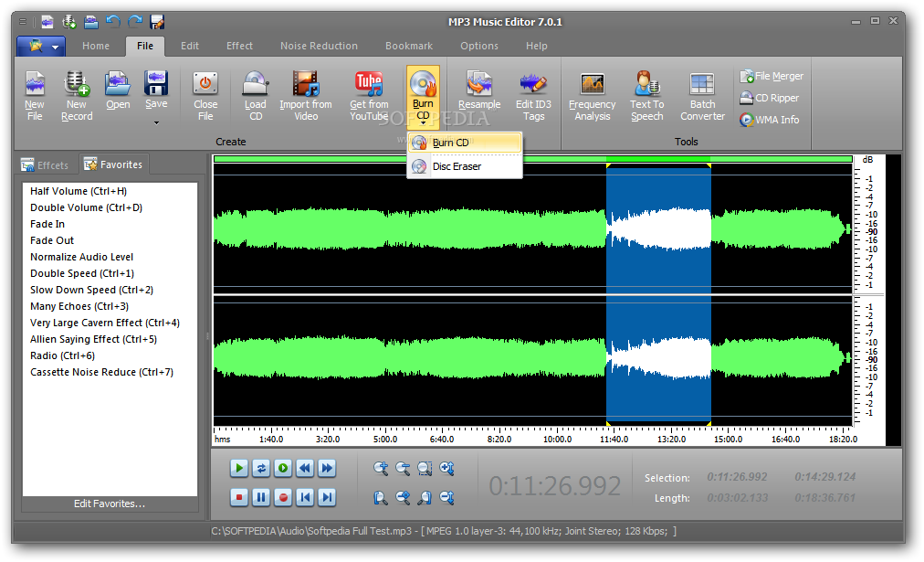Screen dimensions: 924x562
Task: Select Many Echoes (Ctrl+3) favorite
Action: coord(79,307)
